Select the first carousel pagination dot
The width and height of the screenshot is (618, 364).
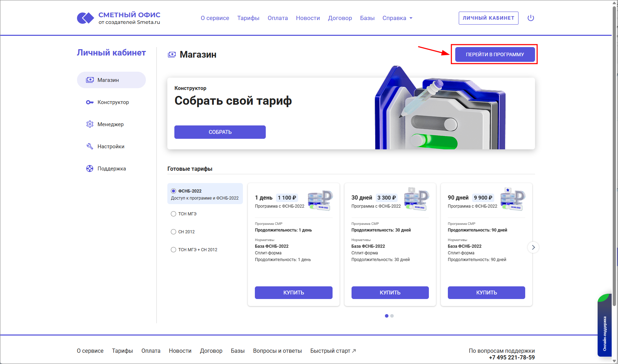pyautogui.click(x=387, y=316)
